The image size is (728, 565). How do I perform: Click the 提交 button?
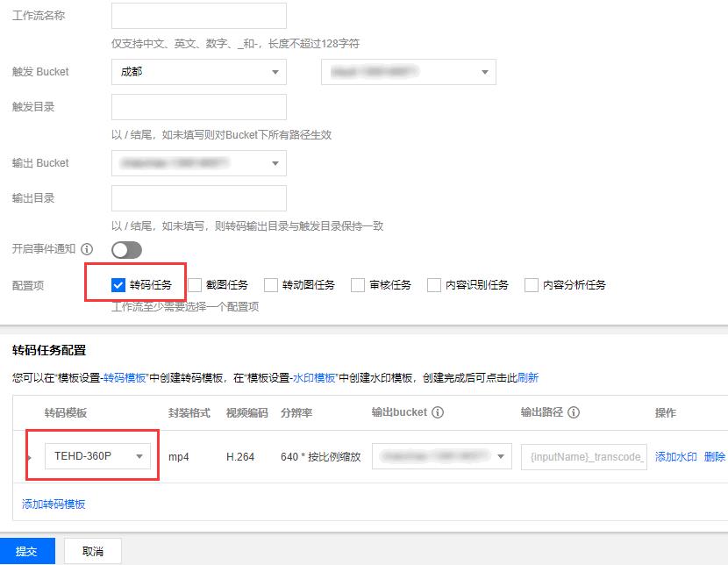pyautogui.click(x=27, y=551)
